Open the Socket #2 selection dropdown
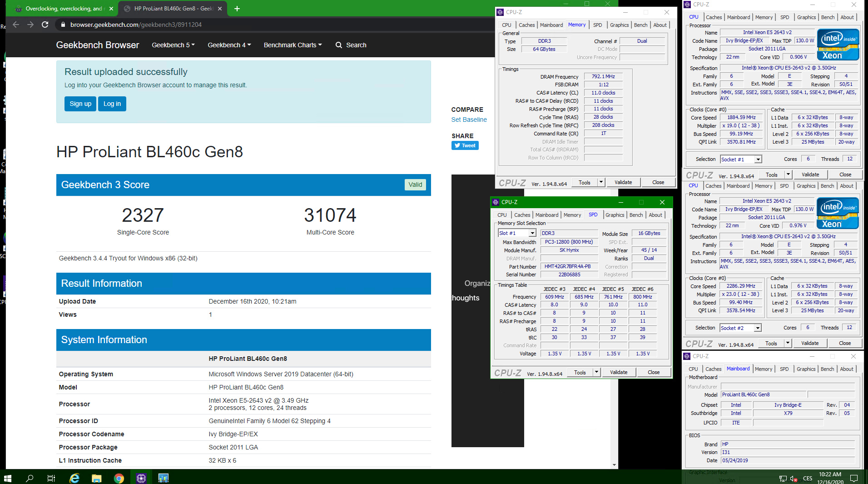This screenshot has width=868, height=484. tap(758, 328)
